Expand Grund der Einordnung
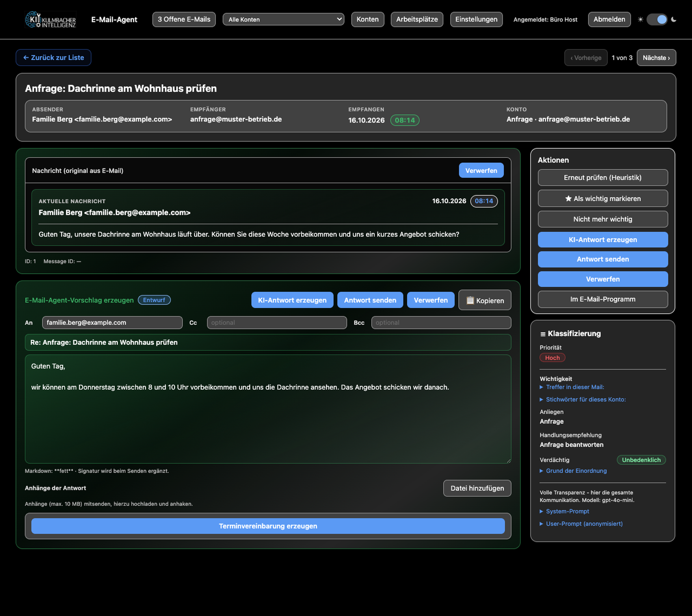 click(573, 471)
